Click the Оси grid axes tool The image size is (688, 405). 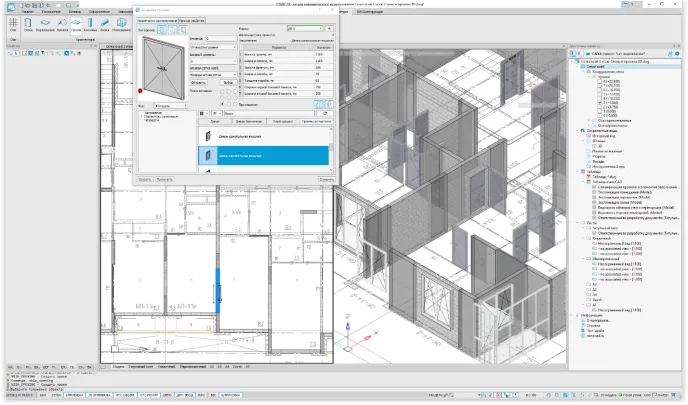pos(12,22)
